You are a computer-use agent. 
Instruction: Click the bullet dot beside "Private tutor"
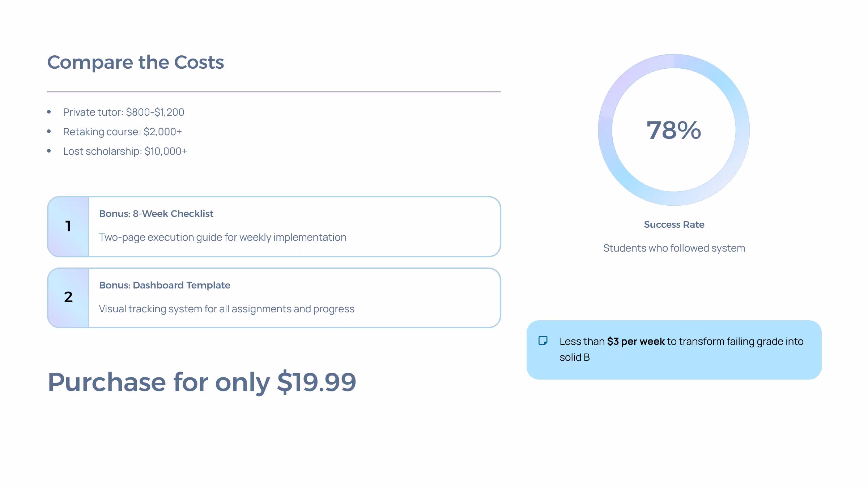click(x=49, y=112)
